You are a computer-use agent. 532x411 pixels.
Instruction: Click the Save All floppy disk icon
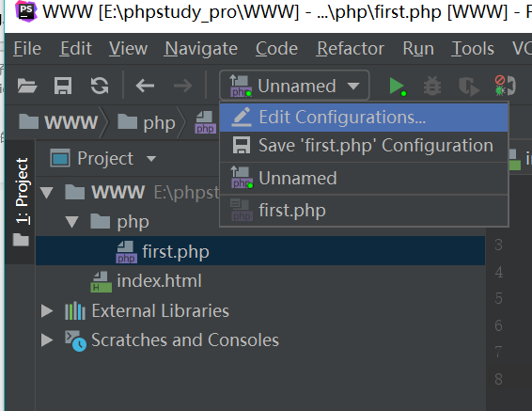coord(63,86)
